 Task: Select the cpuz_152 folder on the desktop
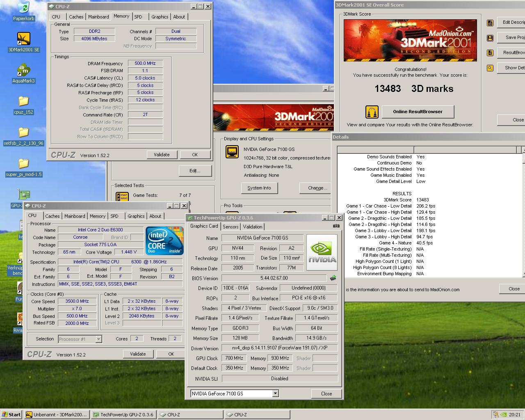(23, 105)
